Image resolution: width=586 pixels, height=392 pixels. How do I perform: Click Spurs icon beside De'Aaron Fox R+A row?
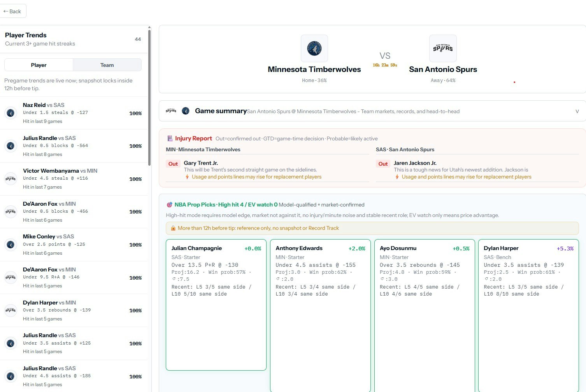[11, 277]
